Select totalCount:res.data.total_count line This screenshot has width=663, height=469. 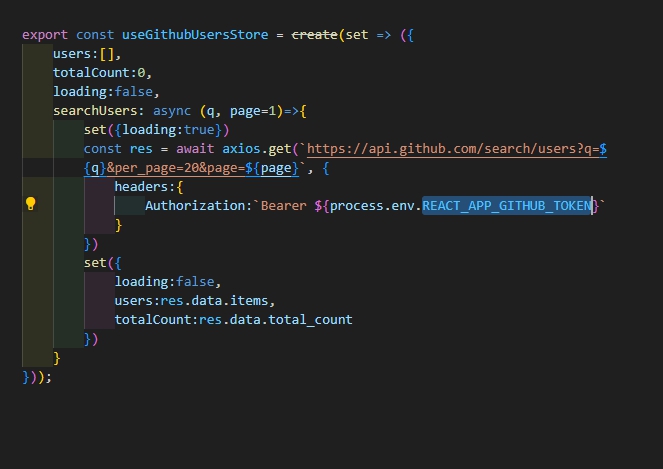pos(233,320)
